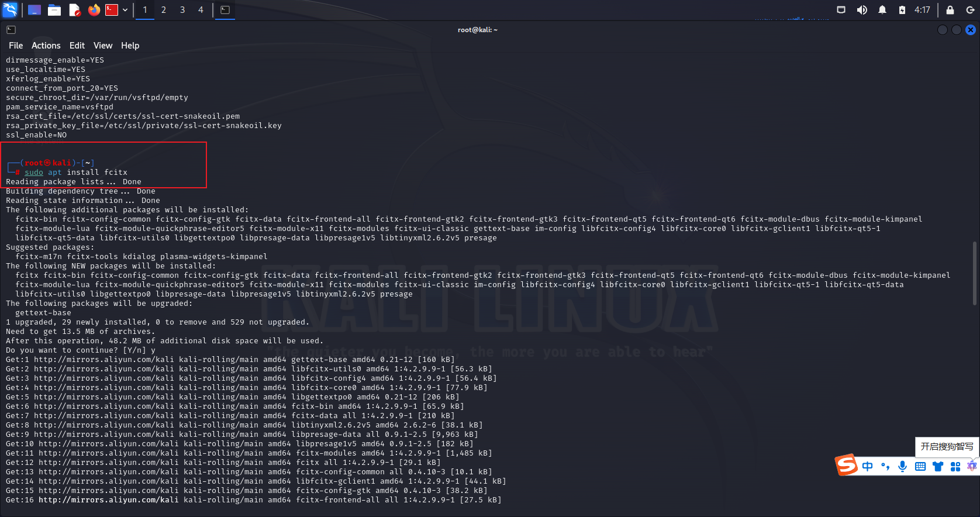
Task: Click the '1 upgraded, 29 newly installed' line
Action: click(157, 322)
